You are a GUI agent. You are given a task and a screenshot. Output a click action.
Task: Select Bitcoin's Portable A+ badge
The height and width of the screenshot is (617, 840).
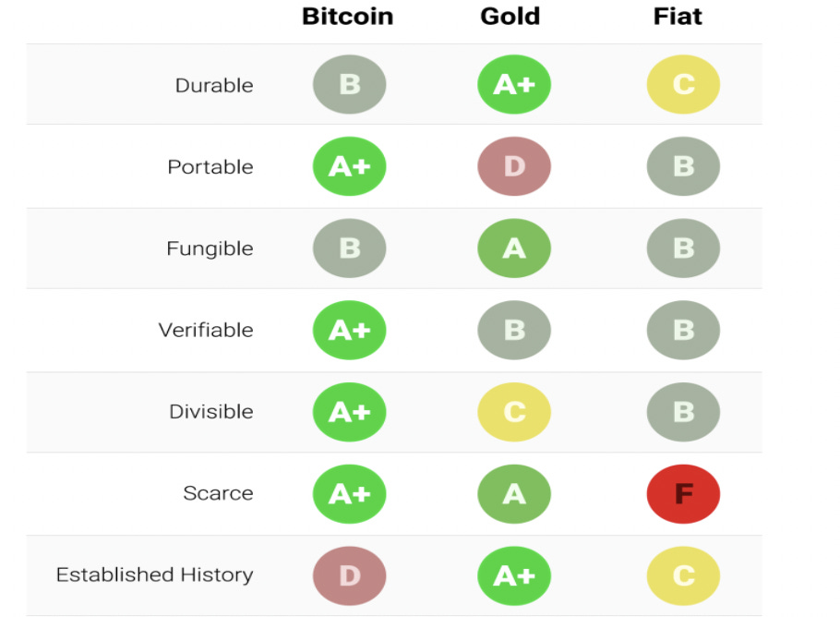click(349, 166)
